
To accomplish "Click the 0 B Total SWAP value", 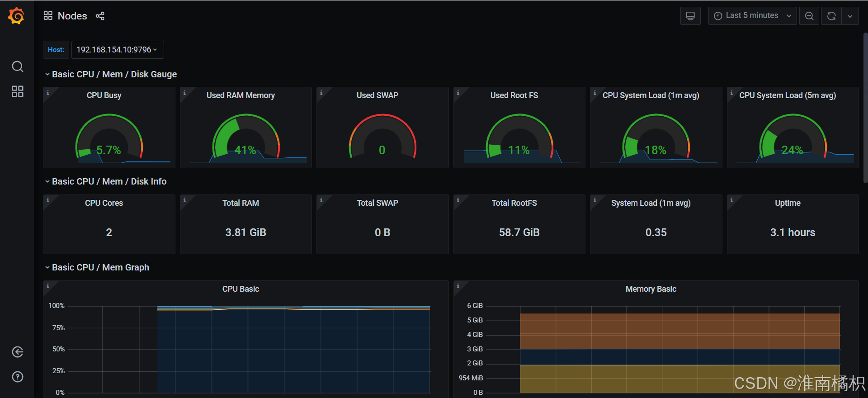I will click(382, 232).
